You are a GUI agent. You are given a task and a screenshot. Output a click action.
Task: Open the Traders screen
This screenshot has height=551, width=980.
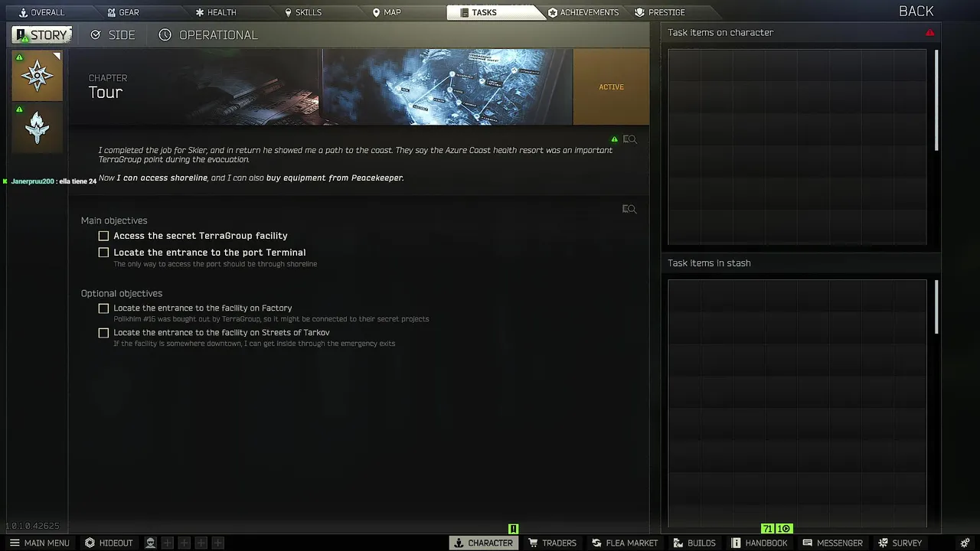(552, 543)
